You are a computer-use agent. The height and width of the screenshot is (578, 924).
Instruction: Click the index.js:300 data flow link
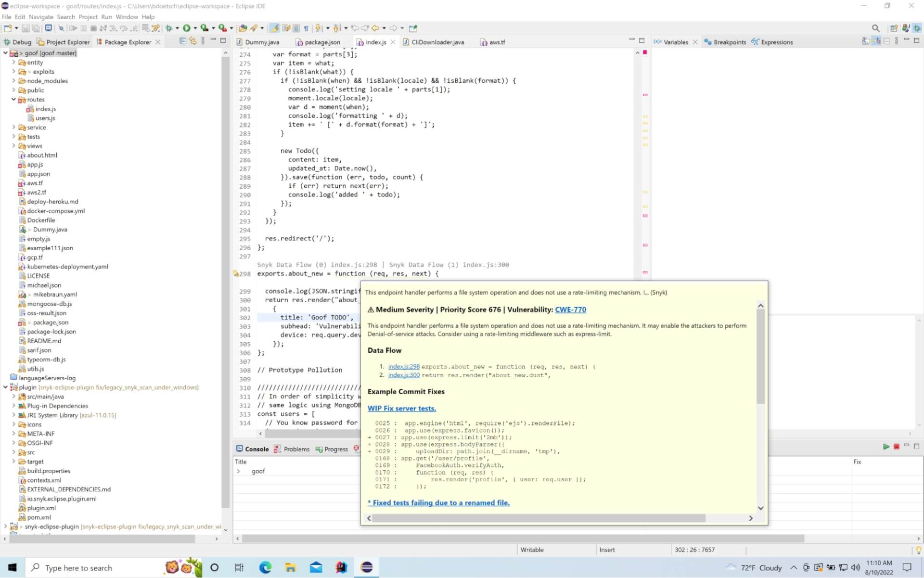[404, 375]
